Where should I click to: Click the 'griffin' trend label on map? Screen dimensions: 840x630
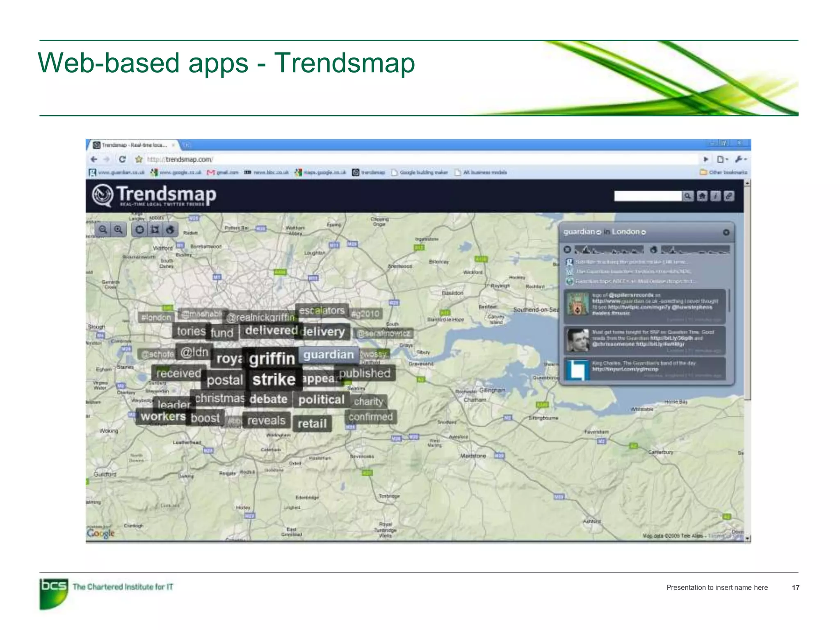pos(272,359)
